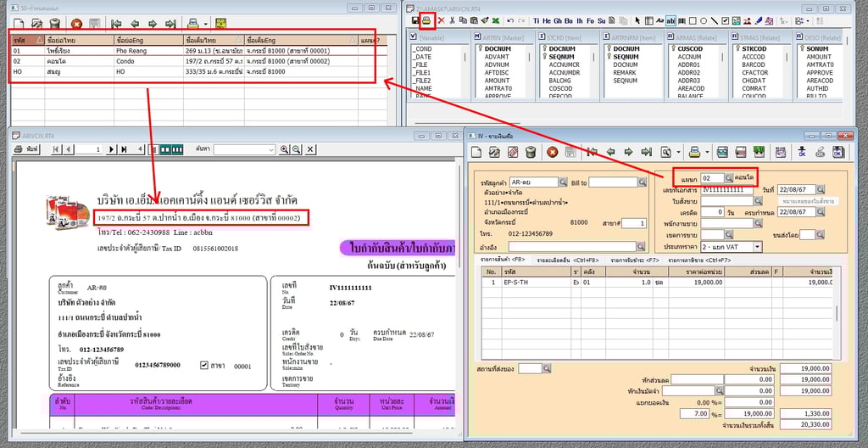Image resolution: width=868 pixels, height=448 pixels.
Task: Open the ประเภทราคา '2 - แยก VAT' dropdown
Action: coord(758,247)
